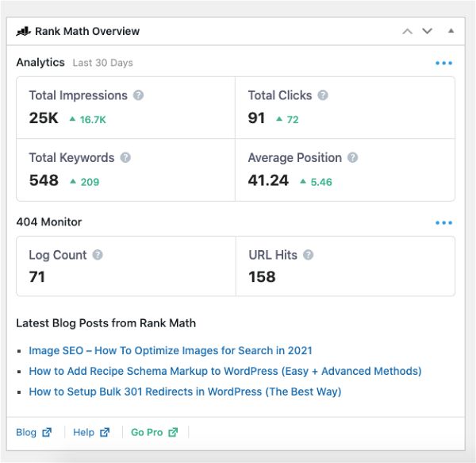
Task: Move the widget up with the up chevron
Action: tap(408, 31)
